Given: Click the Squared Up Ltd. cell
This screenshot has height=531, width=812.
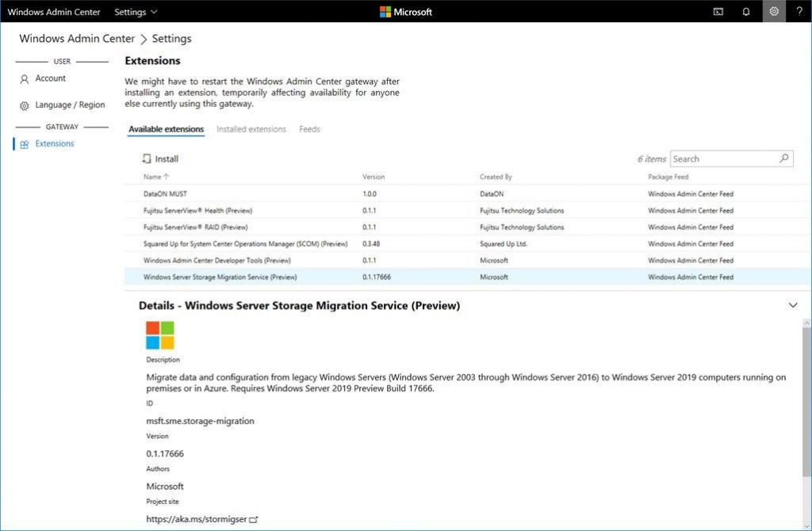Looking at the screenshot, I should [x=504, y=244].
